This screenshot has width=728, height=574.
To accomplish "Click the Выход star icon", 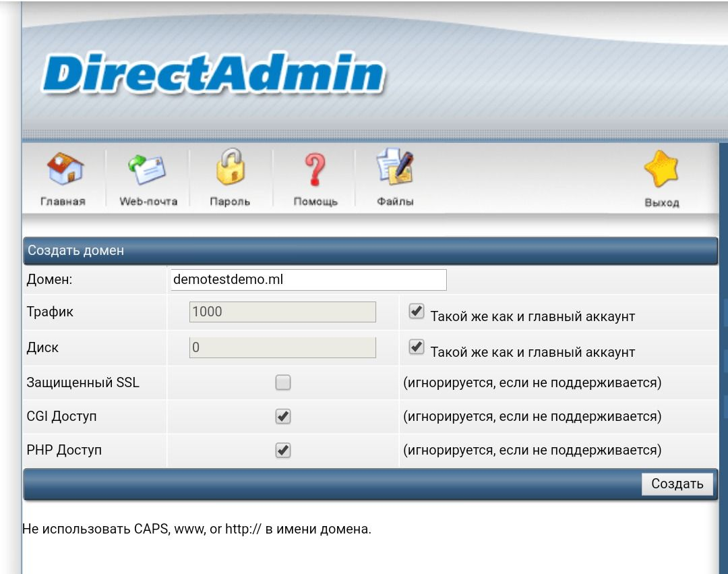I will point(662,169).
